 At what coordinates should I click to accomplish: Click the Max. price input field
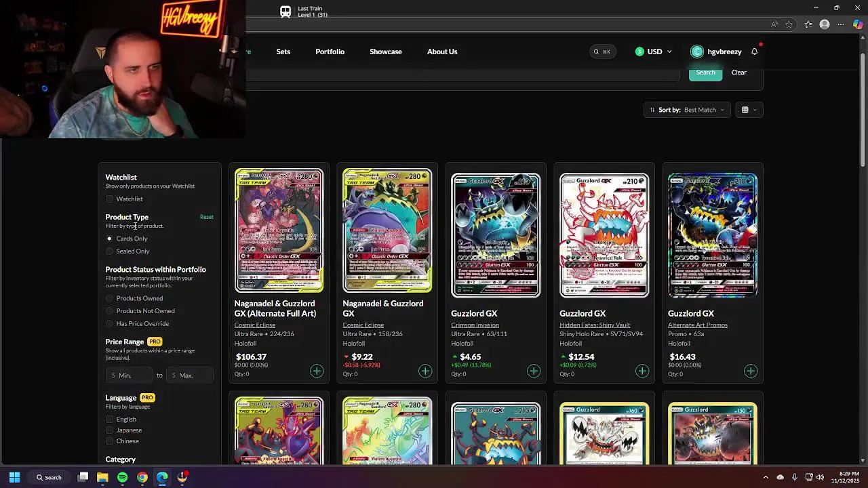point(190,375)
